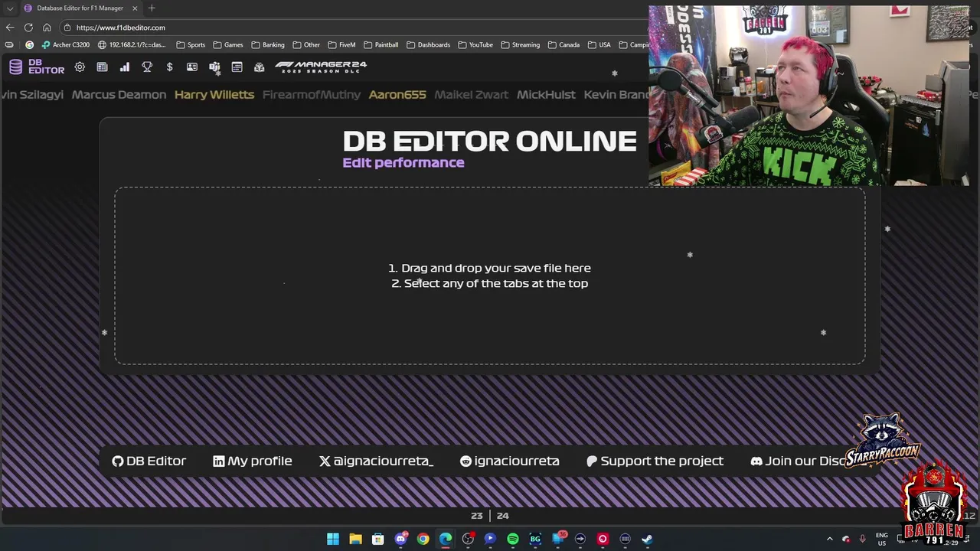
Task: Open the Sports bookmarks folder
Action: [191, 44]
